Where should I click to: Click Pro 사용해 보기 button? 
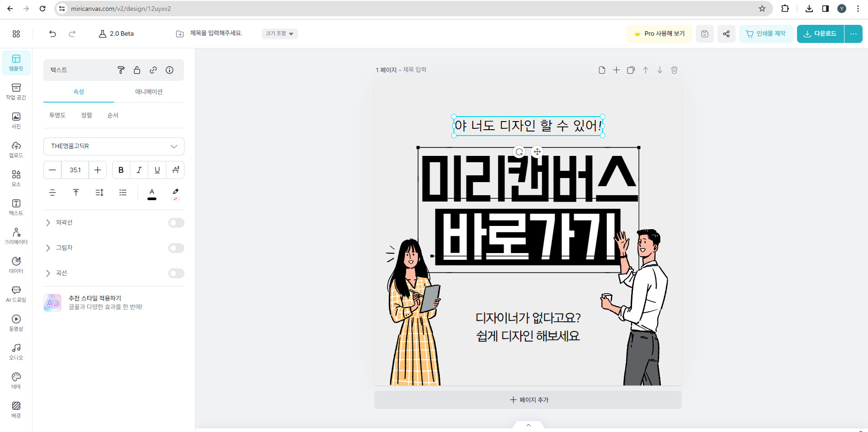(x=660, y=34)
